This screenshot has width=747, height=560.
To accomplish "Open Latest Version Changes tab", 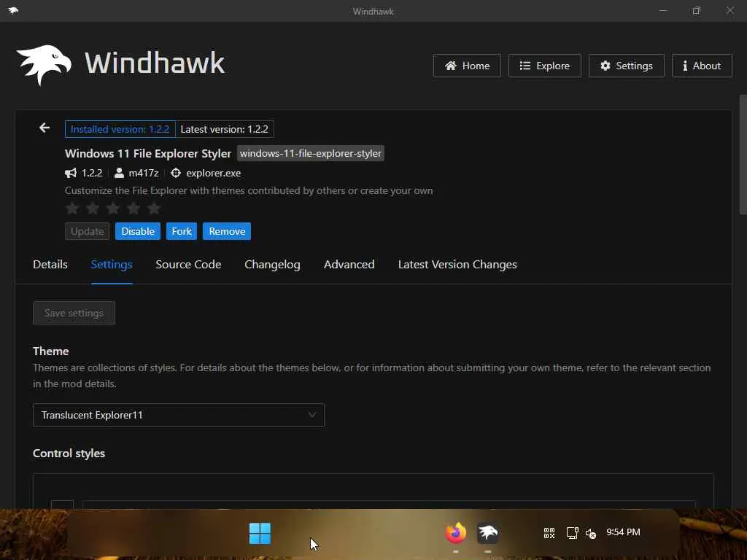I will 457,264.
